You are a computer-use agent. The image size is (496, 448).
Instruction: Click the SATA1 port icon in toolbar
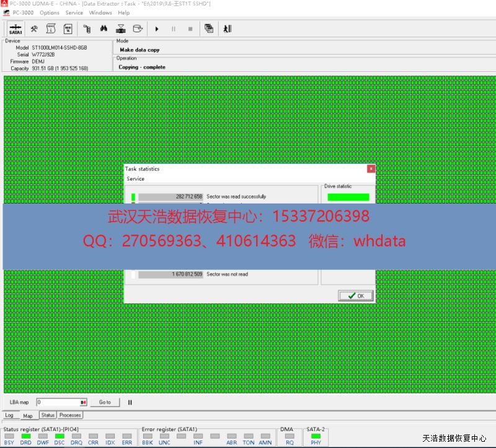15,29
